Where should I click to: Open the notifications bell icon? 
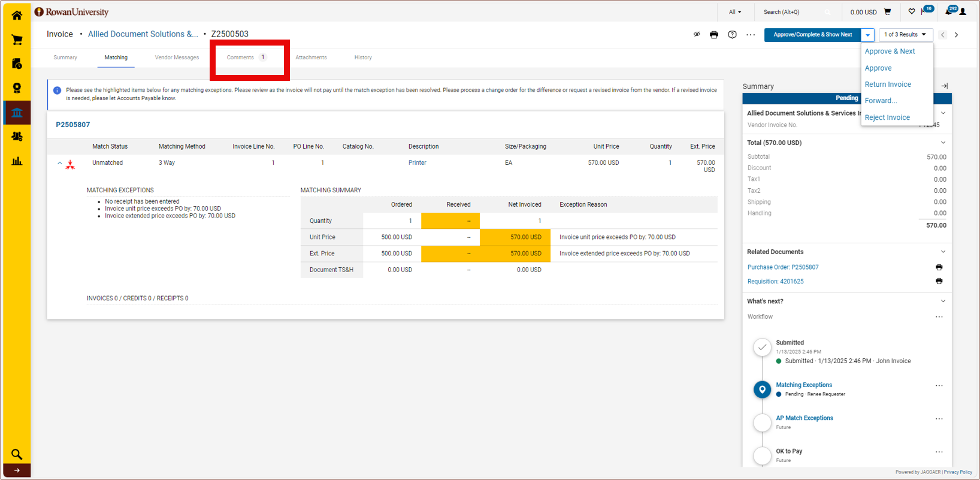(949, 12)
